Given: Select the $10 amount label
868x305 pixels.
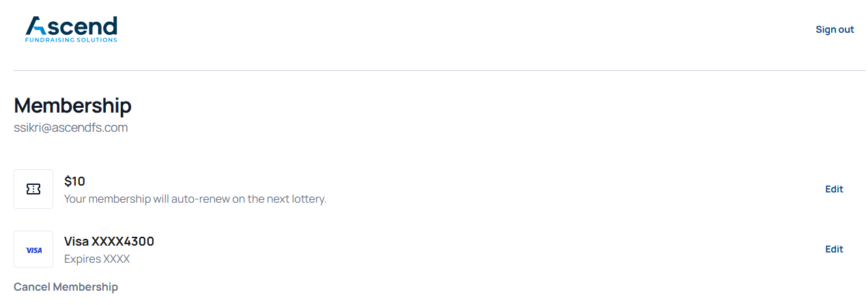Looking at the screenshot, I should pyautogui.click(x=74, y=181).
